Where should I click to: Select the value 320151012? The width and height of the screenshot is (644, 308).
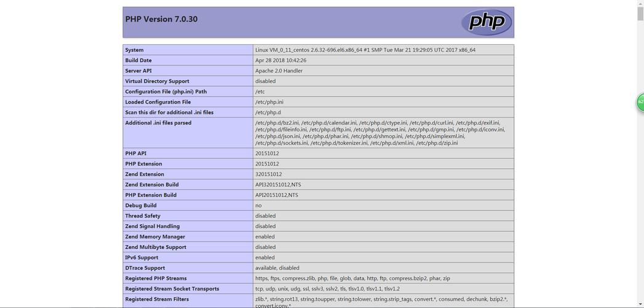point(269,174)
